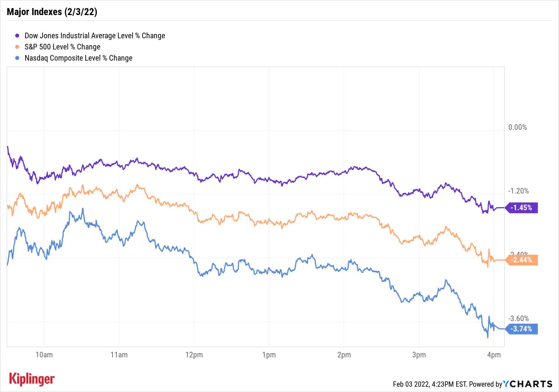Click the 2pm time axis label

click(x=344, y=355)
